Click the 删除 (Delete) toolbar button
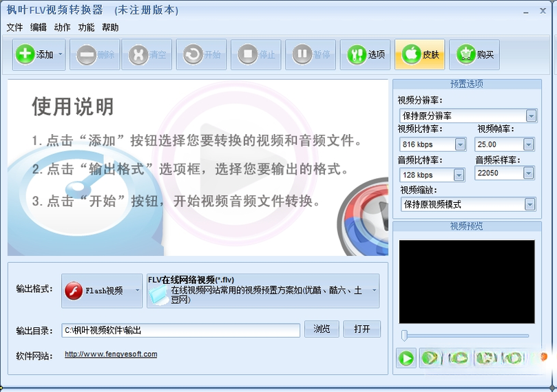The image size is (557, 392). point(95,54)
